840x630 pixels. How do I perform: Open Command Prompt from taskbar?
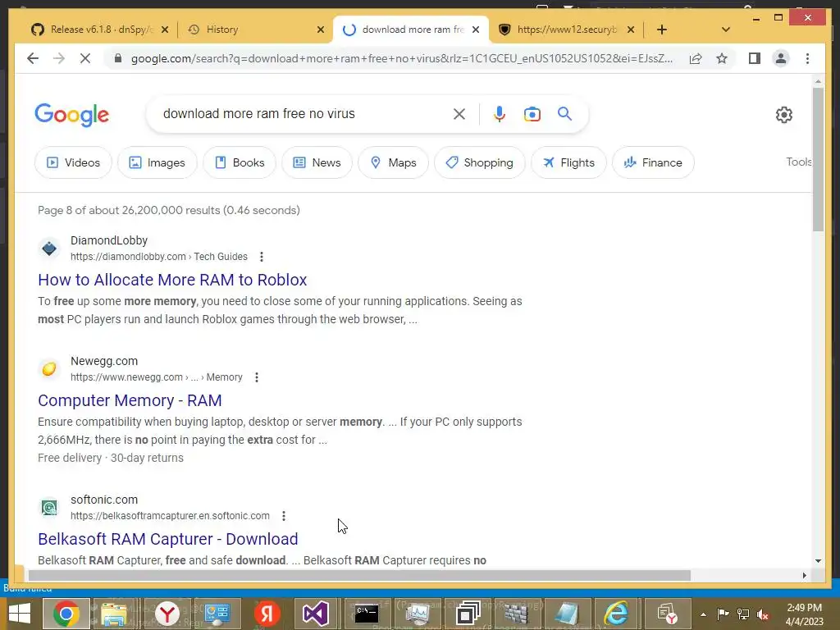(x=367, y=614)
